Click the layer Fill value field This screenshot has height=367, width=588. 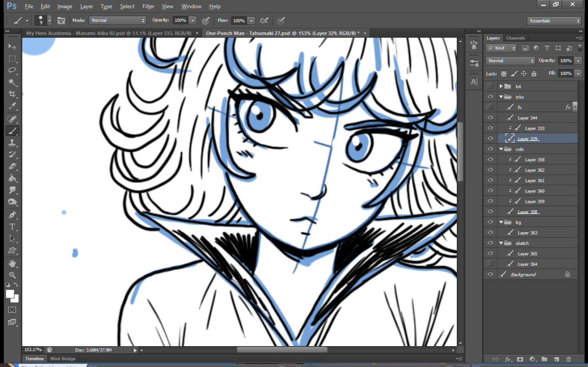pos(566,73)
